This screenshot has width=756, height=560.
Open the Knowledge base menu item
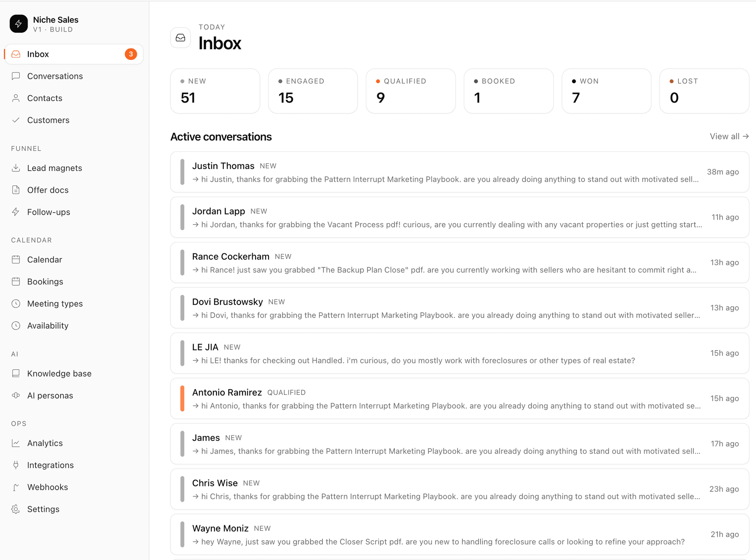74,374
